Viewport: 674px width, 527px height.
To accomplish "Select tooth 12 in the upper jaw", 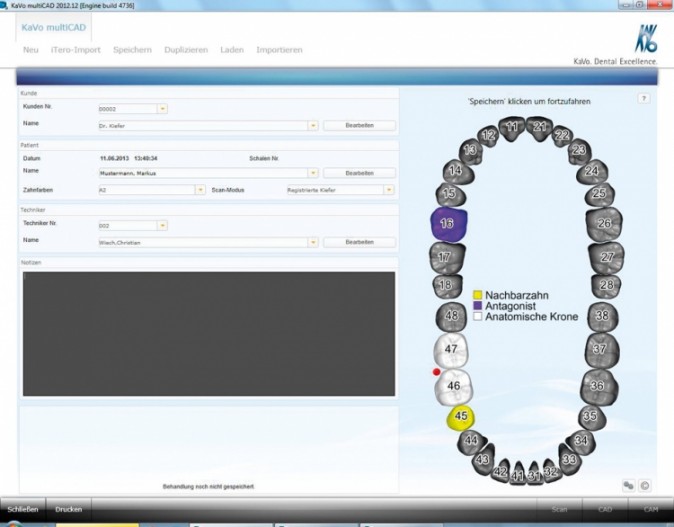I will pos(489,135).
